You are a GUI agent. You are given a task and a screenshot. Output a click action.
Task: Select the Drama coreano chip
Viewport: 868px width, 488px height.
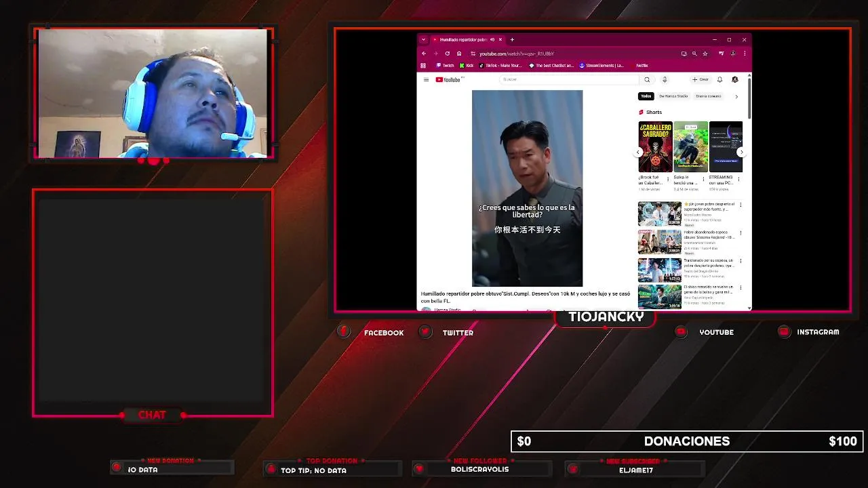tap(709, 96)
